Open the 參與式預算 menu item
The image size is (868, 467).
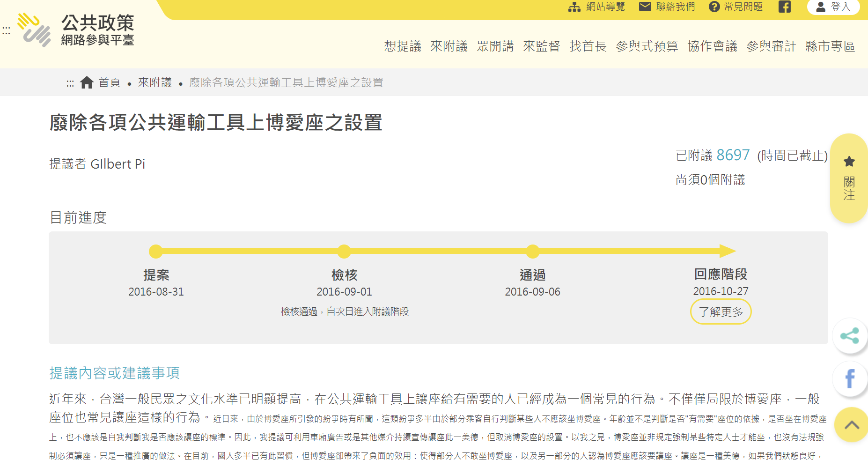click(x=647, y=46)
